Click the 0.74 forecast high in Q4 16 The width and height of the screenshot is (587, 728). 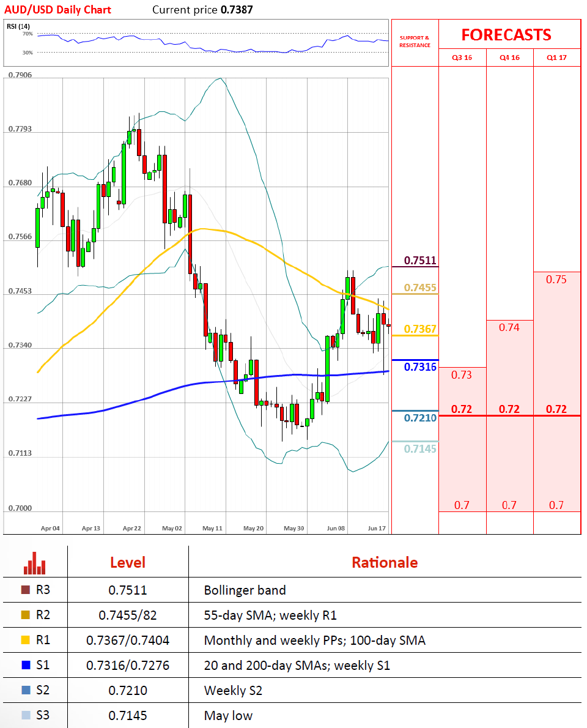click(x=509, y=327)
